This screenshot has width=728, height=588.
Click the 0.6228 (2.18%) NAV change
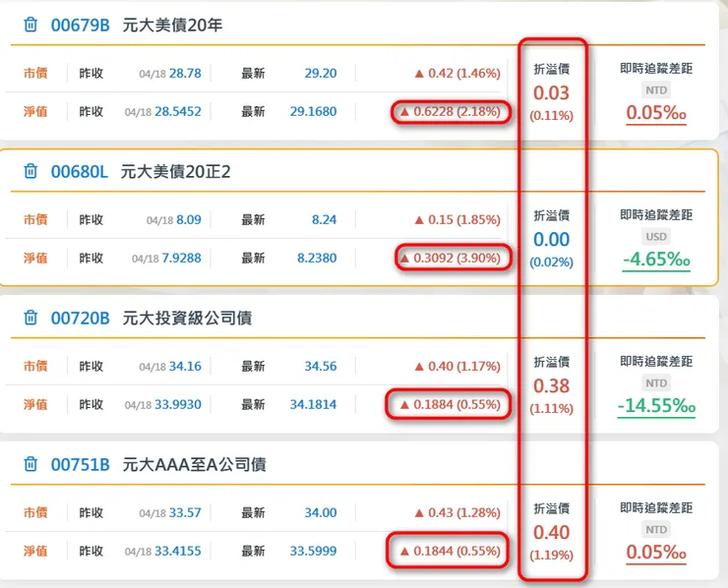tap(456, 112)
